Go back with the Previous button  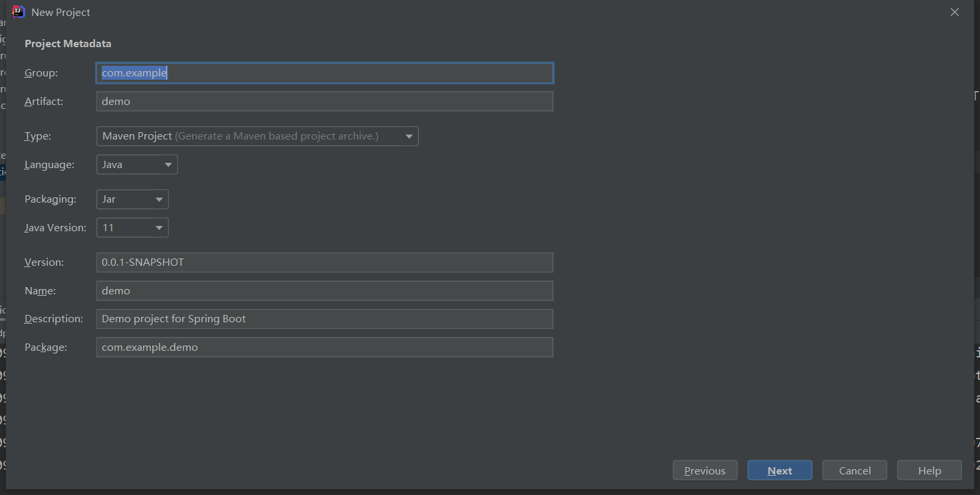coord(705,470)
